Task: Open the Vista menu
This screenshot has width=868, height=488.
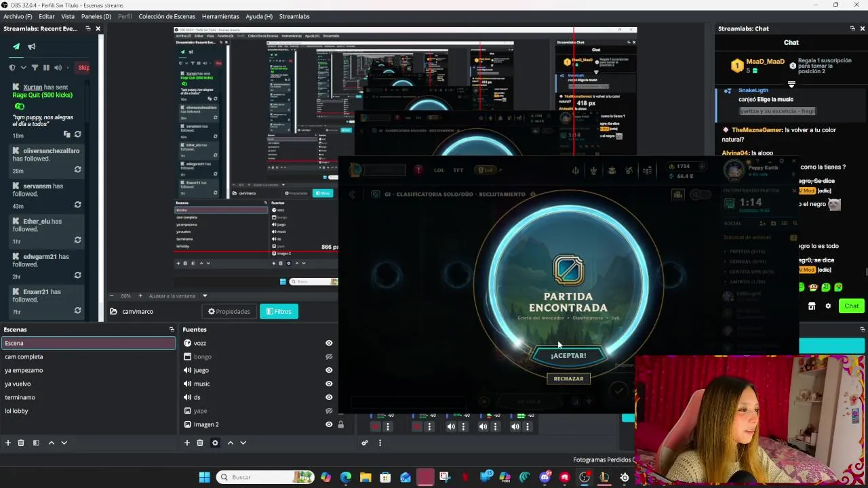Action: point(68,16)
